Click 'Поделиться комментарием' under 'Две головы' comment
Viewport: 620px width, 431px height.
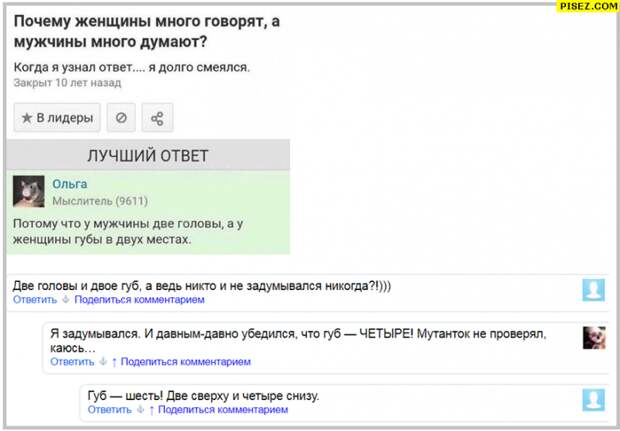tap(139, 299)
